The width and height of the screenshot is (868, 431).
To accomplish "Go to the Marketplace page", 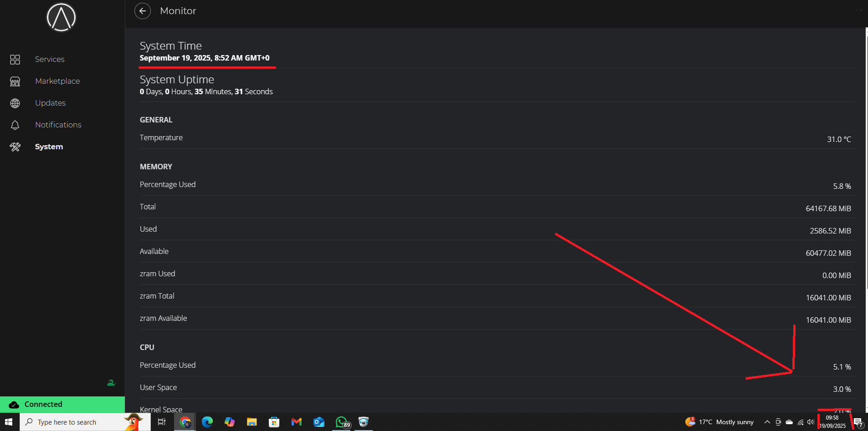I will (x=57, y=81).
